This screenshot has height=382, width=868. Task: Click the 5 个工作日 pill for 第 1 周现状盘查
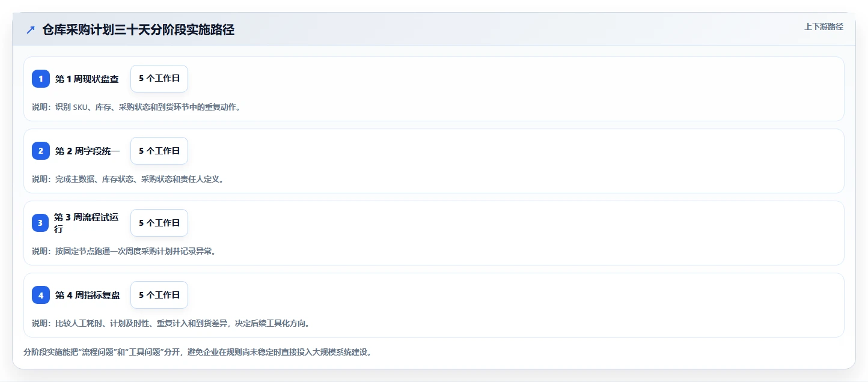click(159, 79)
